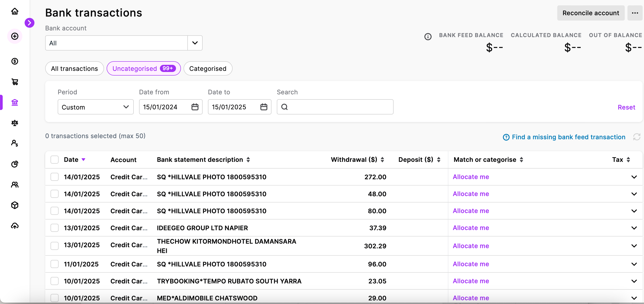644x304 pixels.
Task: Select the money/sales dollar icon in sidebar
Action: [15, 61]
